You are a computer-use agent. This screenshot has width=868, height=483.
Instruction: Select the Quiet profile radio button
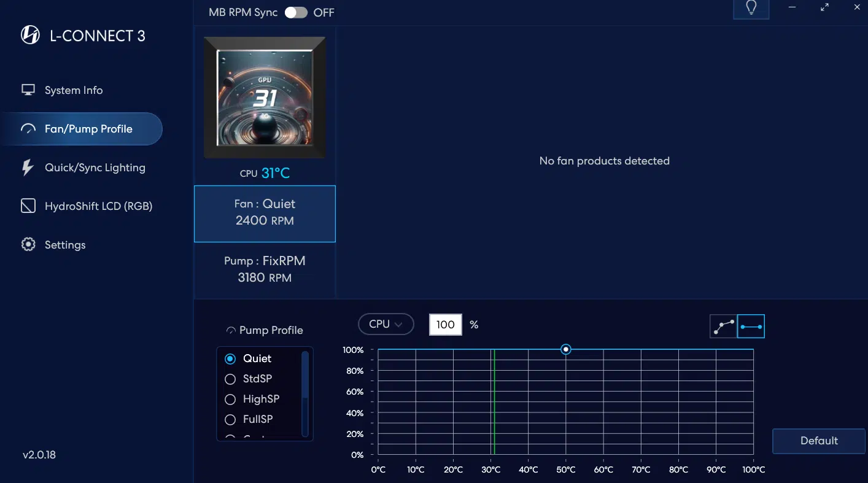pyautogui.click(x=230, y=359)
